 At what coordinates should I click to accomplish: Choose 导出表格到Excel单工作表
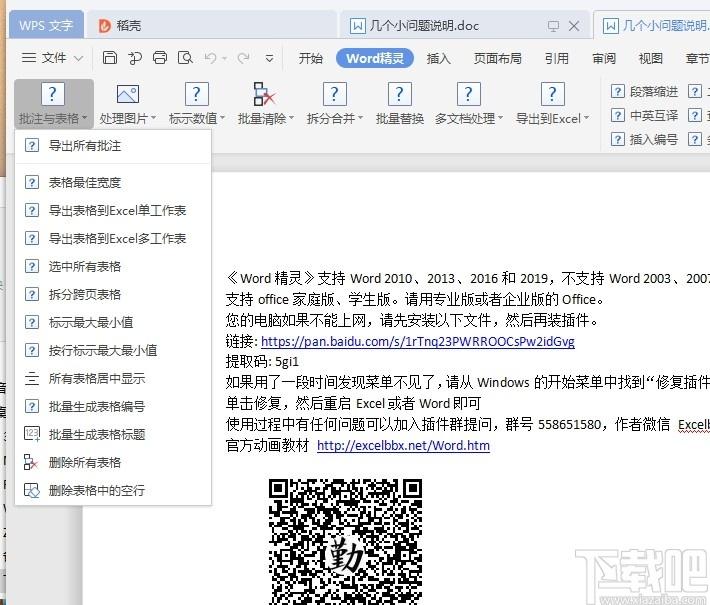[113, 211]
